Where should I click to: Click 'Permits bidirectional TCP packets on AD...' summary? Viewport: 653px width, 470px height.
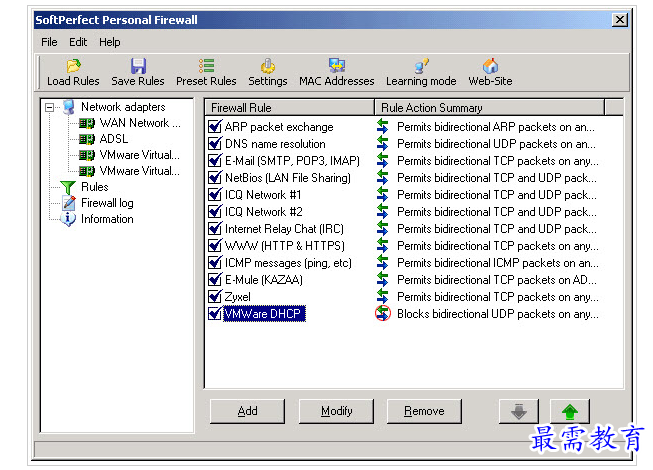pyautogui.click(x=497, y=280)
